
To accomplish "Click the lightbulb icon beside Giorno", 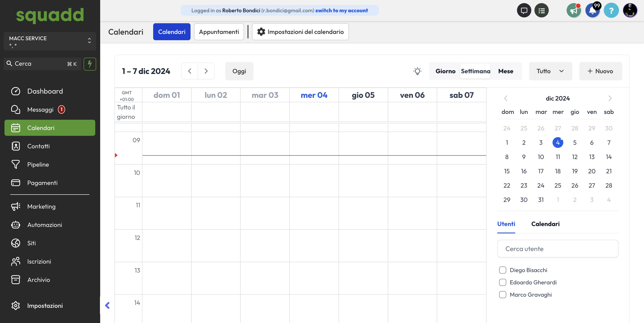I will coord(417,71).
